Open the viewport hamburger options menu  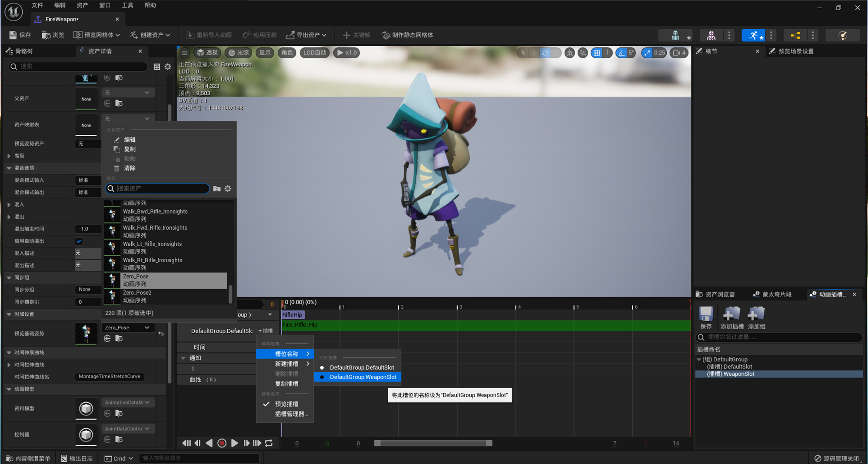coord(185,53)
